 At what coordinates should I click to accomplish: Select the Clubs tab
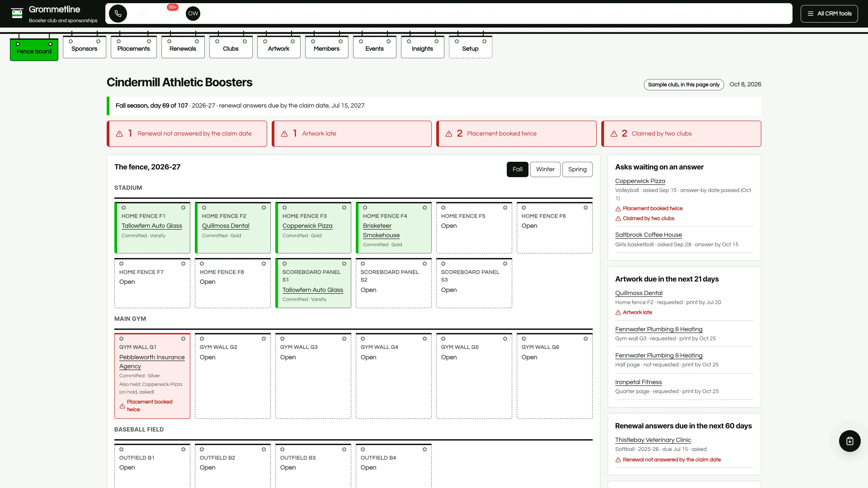coord(231,47)
